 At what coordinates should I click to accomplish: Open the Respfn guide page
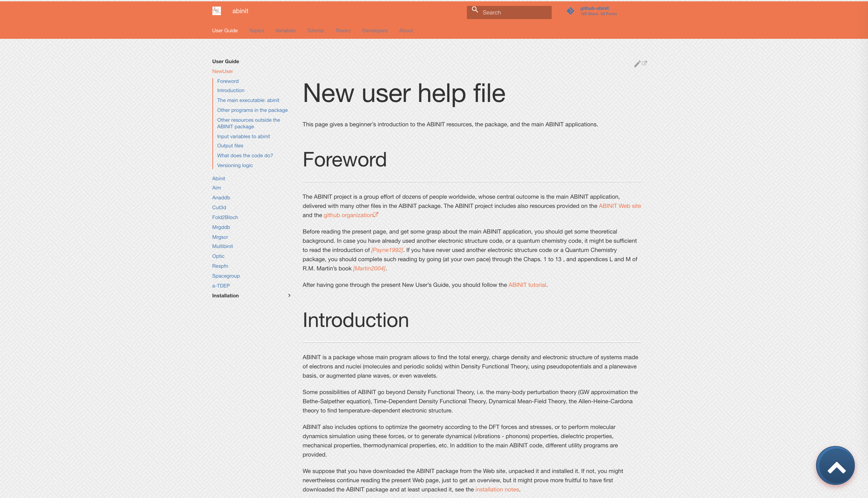click(220, 266)
